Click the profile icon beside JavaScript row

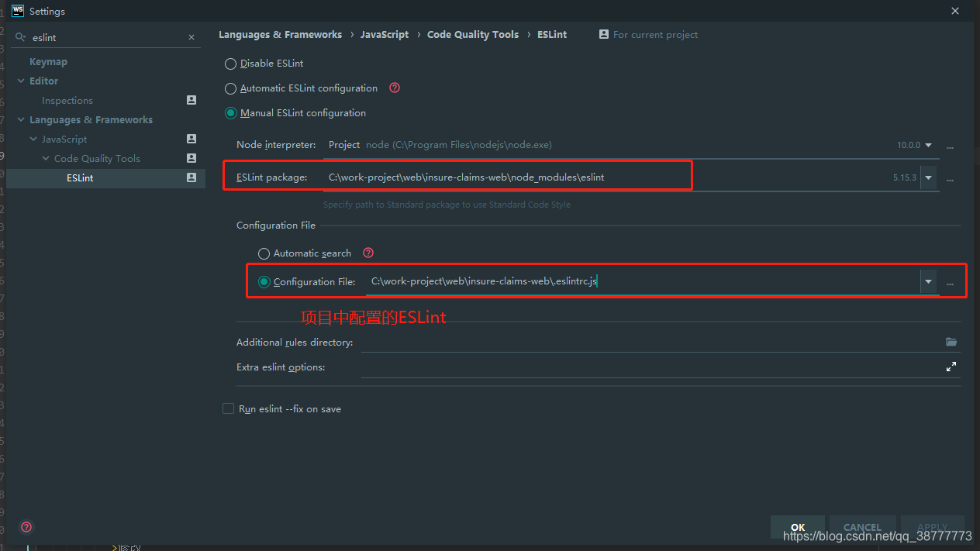(192, 139)
